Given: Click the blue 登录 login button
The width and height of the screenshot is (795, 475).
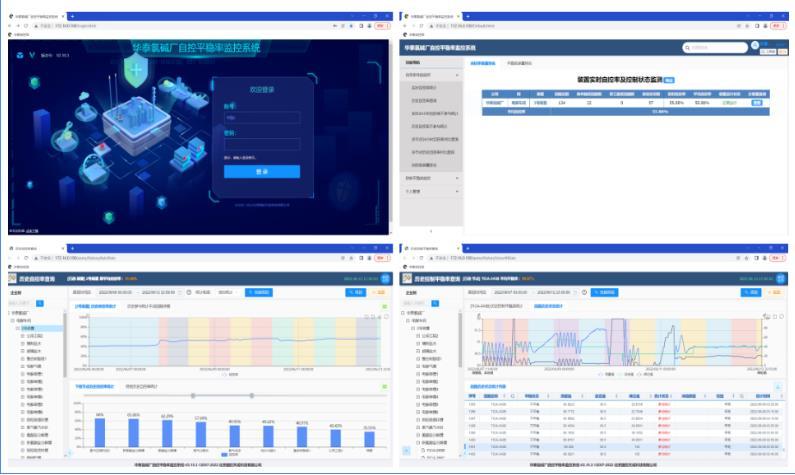Looking at the screenshot, I should tap(261, 171).
